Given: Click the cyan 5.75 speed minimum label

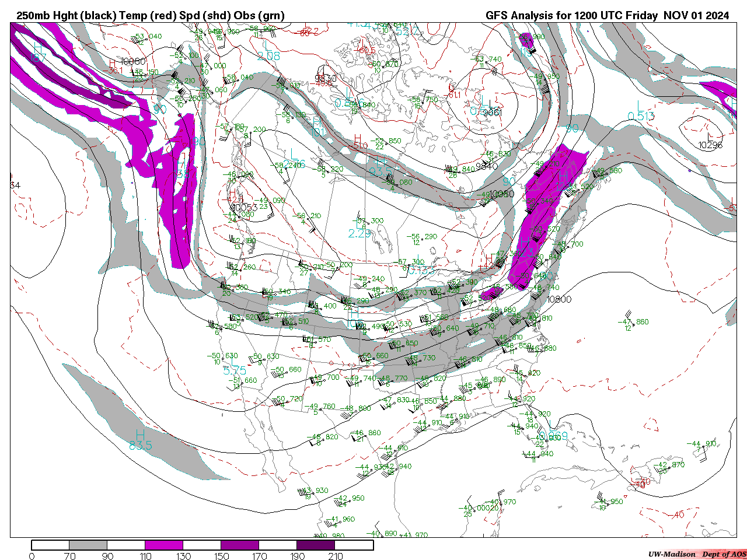Looking at the screenshot, I should (235, 370).
